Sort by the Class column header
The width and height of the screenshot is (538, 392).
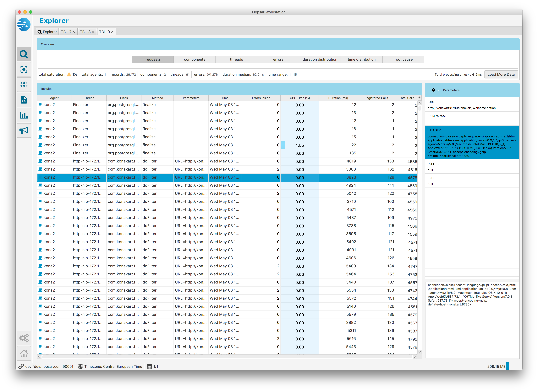tap(124, 98)
